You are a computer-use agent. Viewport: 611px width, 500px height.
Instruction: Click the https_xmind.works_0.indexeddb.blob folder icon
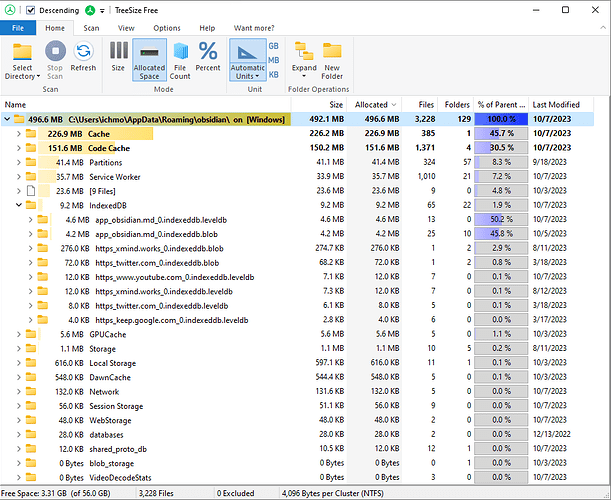click(42, 248)
